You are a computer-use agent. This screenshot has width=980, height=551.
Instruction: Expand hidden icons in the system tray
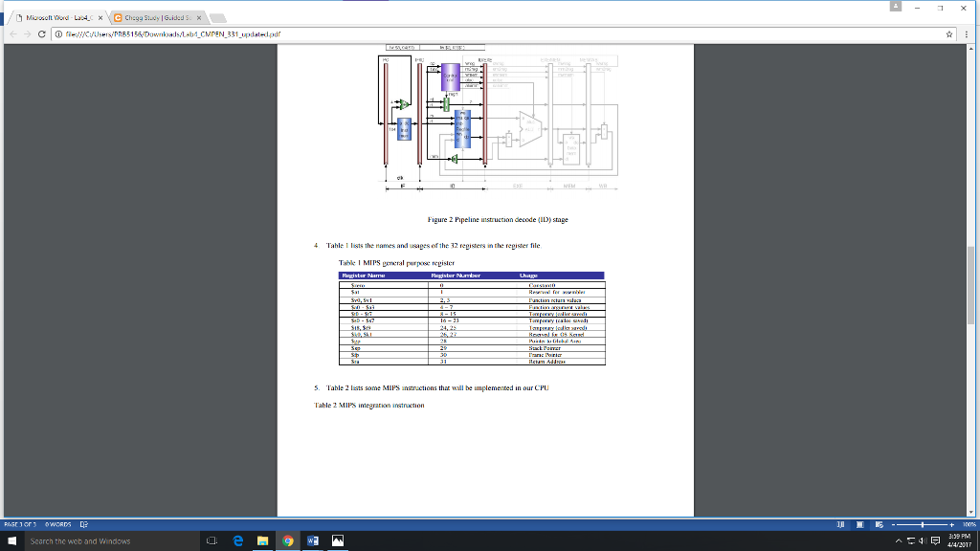click(898, 540)
